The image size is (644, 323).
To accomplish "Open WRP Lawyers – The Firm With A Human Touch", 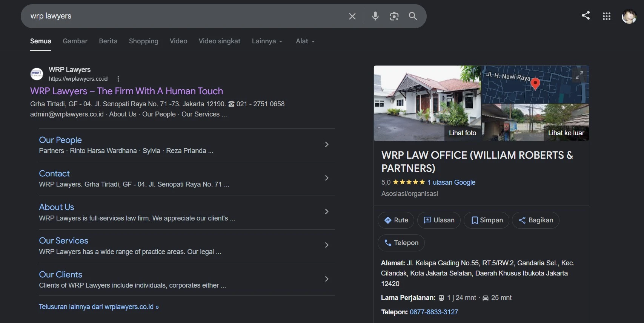I will (126, 91).
